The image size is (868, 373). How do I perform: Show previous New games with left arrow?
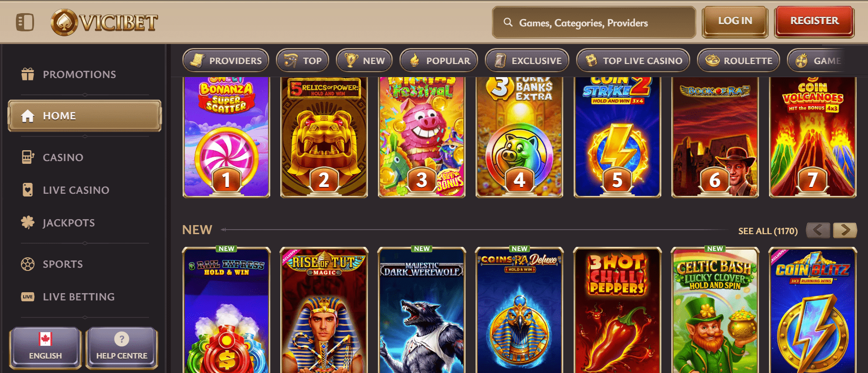[818, 230]
